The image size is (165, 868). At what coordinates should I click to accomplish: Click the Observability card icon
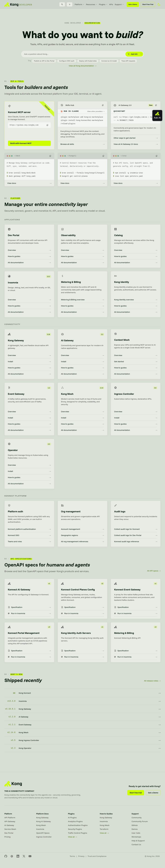(62, 229)
